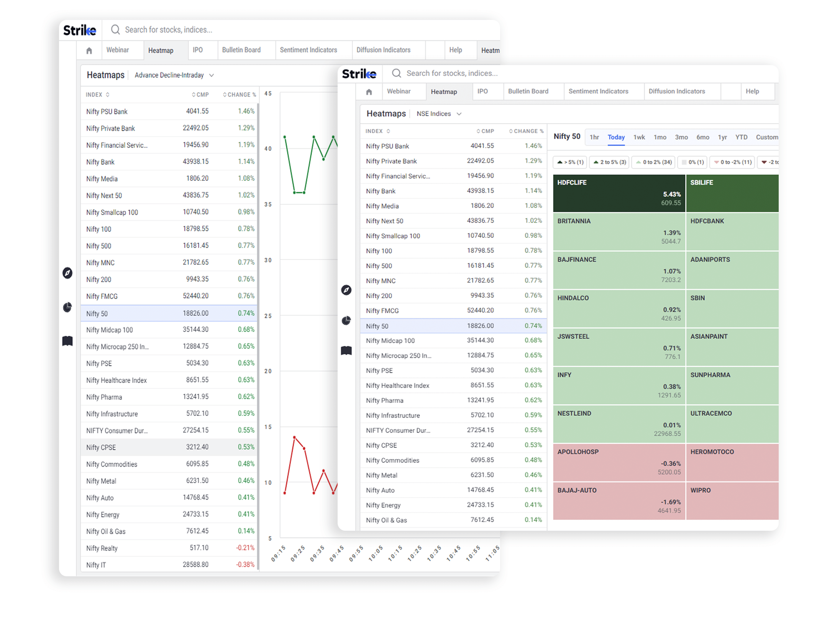This screenshot has width=840, height=623.
Task: Select Nifty Realty row in back window
Action: pyautogui.click(x=169, y=548)
